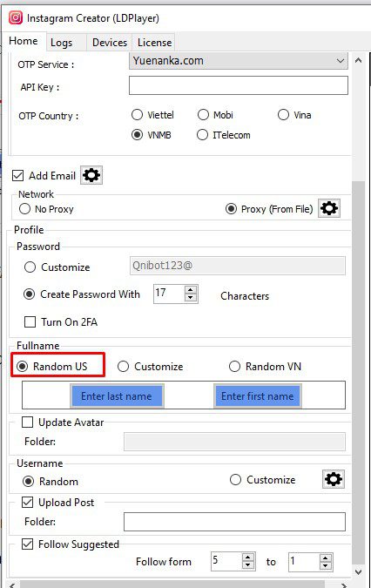The image size is (371, 588).
Task: Click scrollbar up arrow at top
Action: pos(358,60)
